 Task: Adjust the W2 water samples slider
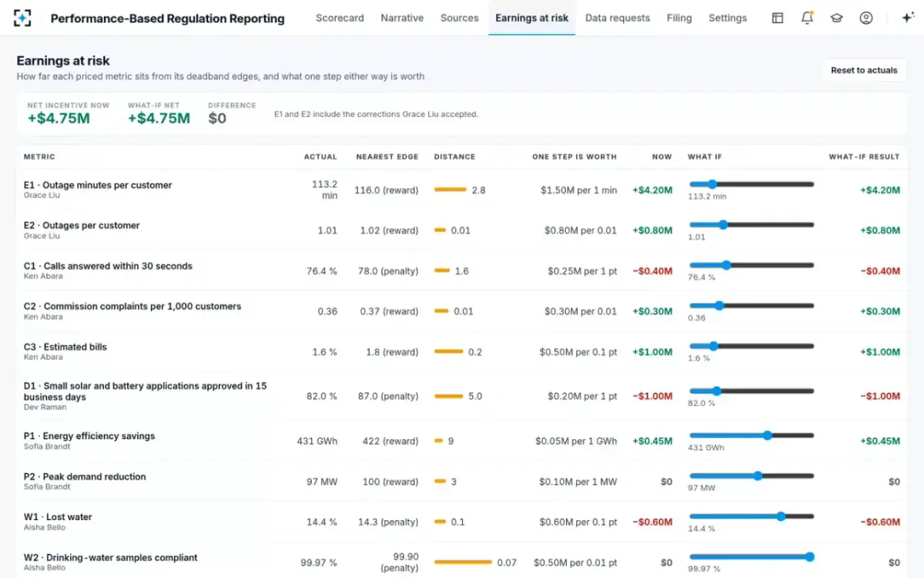point(752,557)
